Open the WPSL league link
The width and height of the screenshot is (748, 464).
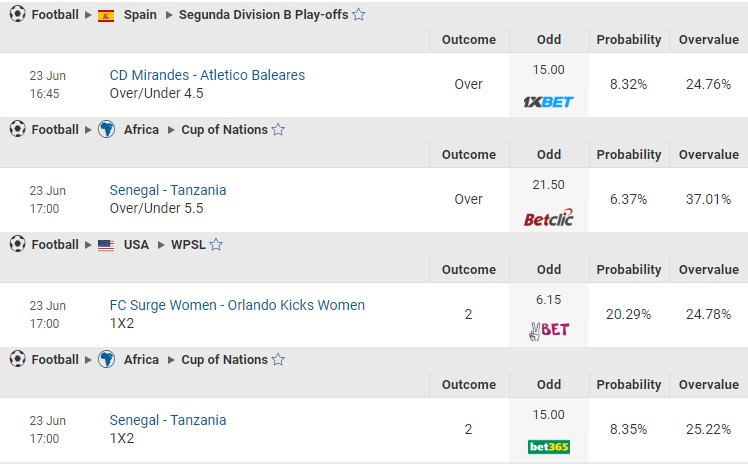point(188,245)
